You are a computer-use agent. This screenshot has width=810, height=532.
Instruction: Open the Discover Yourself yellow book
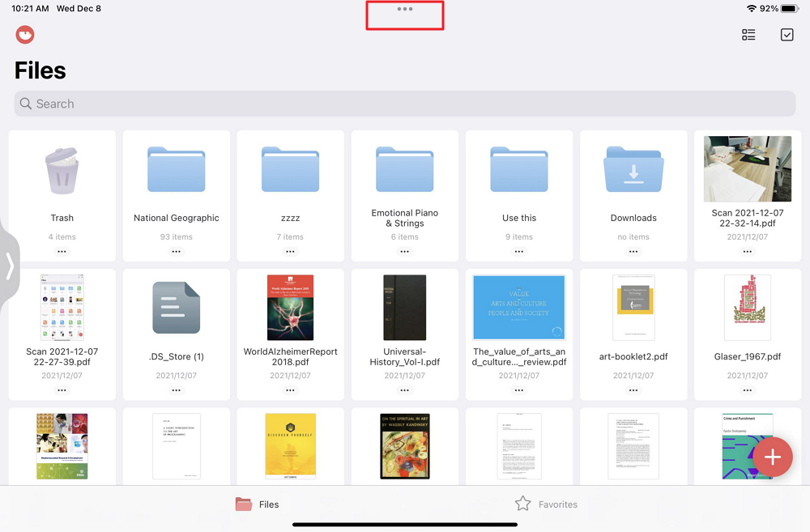290,446
